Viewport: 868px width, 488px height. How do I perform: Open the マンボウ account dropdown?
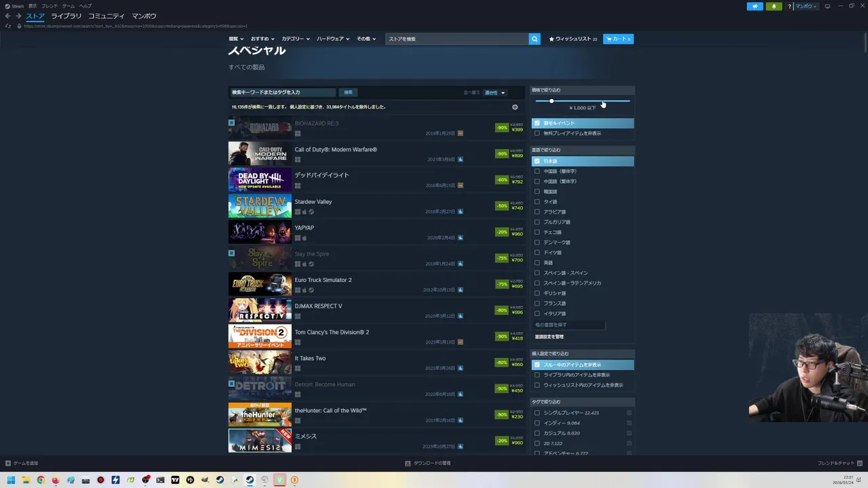(x=806, y=6)
